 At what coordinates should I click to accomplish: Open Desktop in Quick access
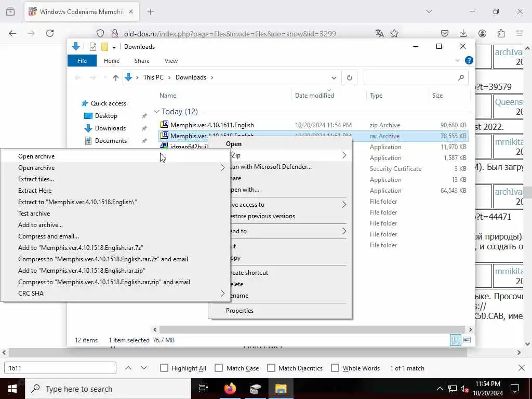tap(106, 116)
